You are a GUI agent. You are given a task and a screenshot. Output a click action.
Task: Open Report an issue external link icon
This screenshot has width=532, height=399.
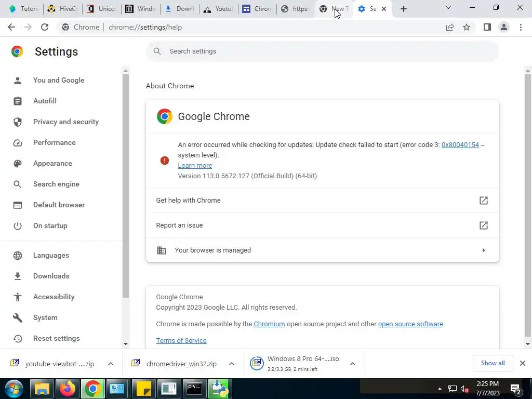click(484, 225)
